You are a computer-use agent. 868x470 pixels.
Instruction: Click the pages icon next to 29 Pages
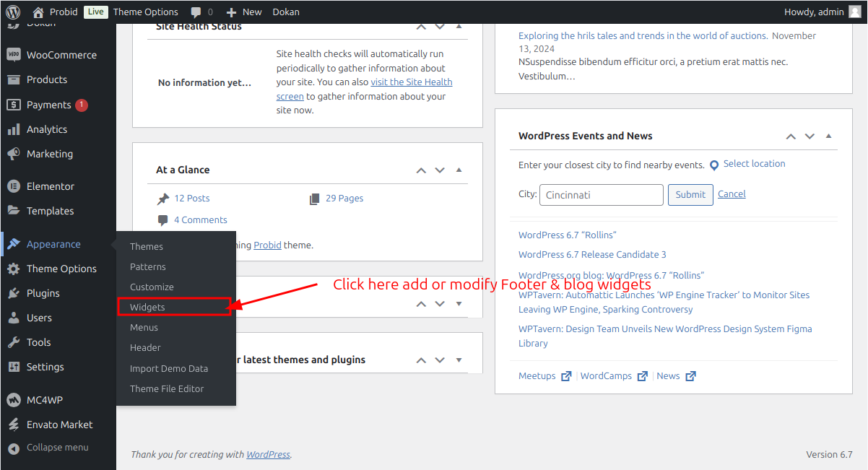point(314,199)
